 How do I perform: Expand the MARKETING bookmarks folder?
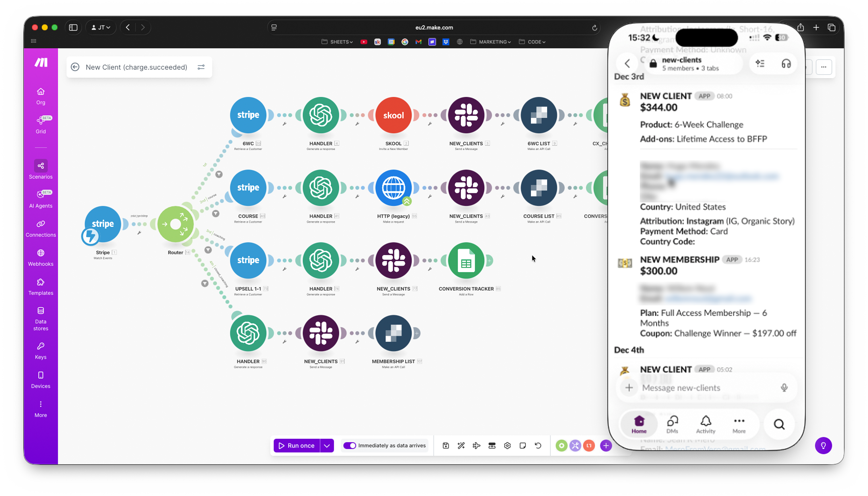491,42
